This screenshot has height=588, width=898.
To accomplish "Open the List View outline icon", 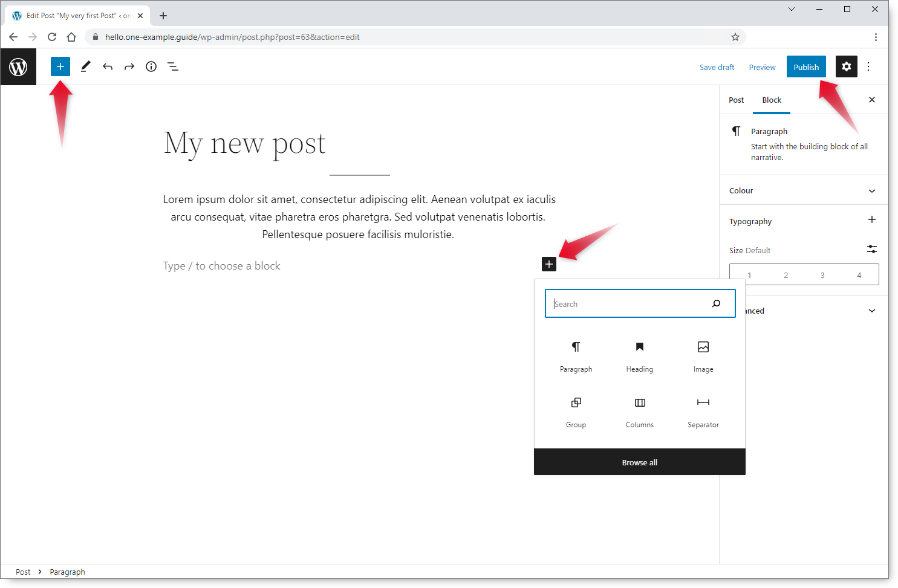I will pos(173,66).
